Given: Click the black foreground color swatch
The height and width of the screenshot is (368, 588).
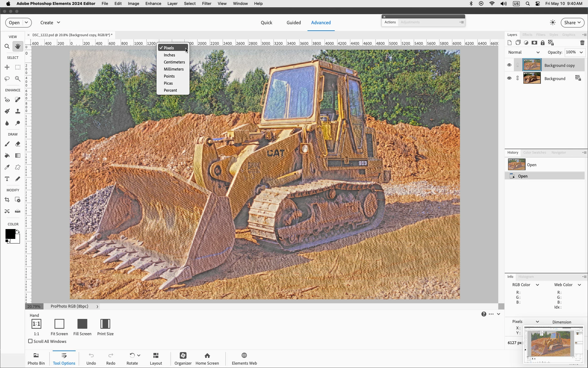Looking at the screenshot, I should tap(10, 234).
